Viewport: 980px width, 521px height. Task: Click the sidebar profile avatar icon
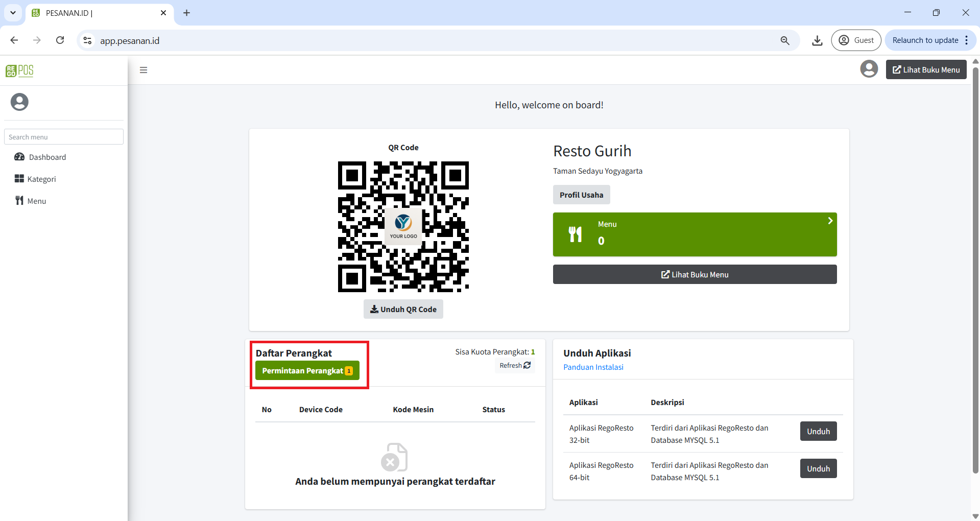19,102
